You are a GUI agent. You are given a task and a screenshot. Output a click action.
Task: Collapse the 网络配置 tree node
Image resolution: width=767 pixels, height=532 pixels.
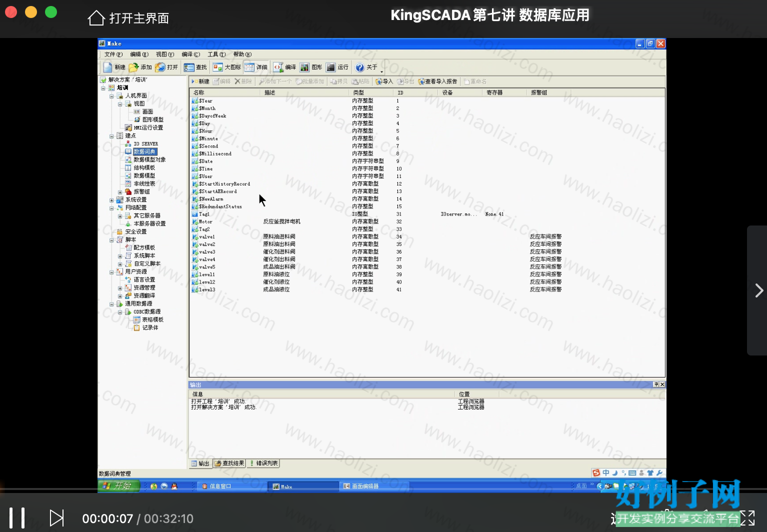tap(111, 207)
